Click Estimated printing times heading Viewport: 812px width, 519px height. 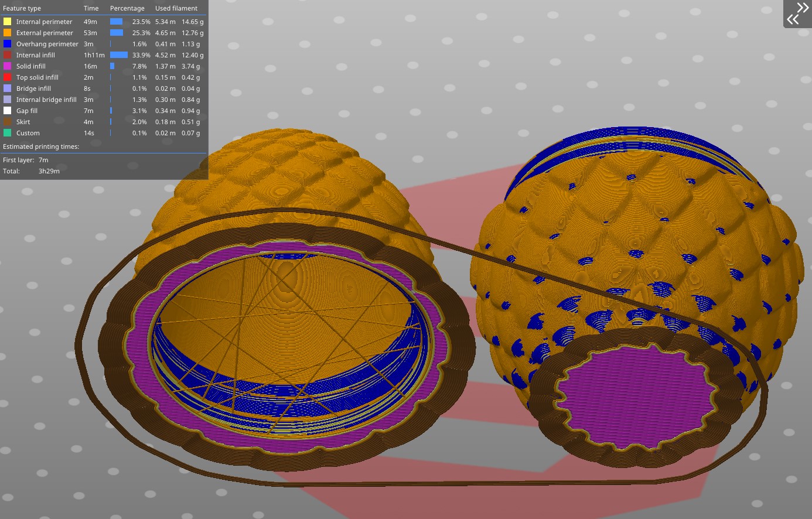point(41,146)
